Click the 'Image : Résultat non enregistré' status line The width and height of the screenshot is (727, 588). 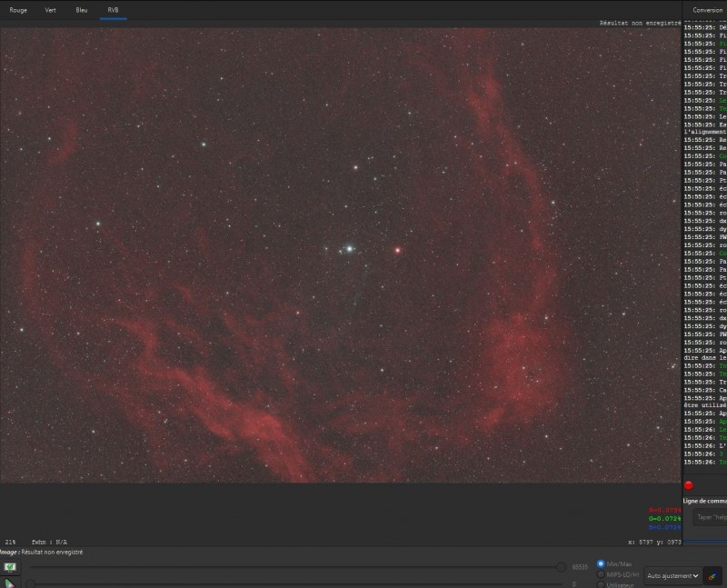point(41,553)
